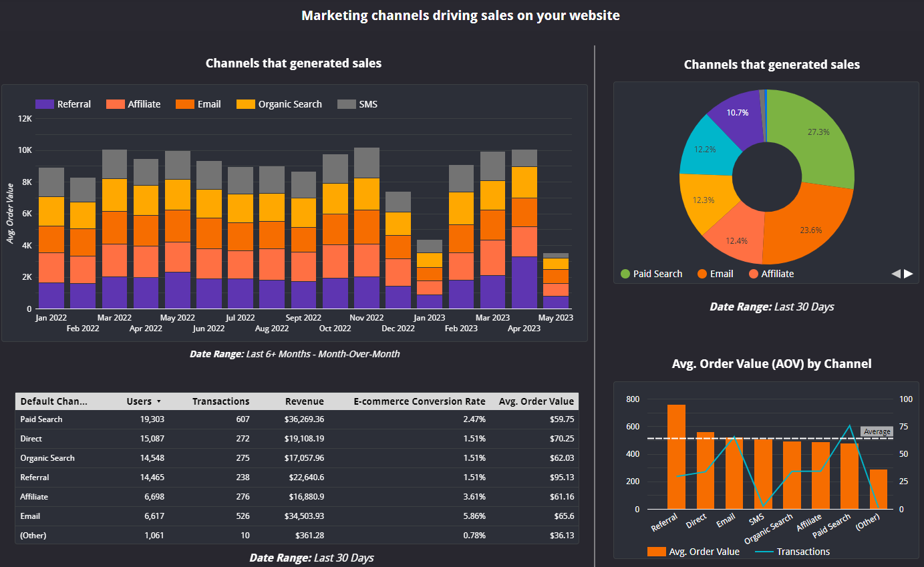
Task: Show next page of pie chart legend
Action: [x=909, y=274]
